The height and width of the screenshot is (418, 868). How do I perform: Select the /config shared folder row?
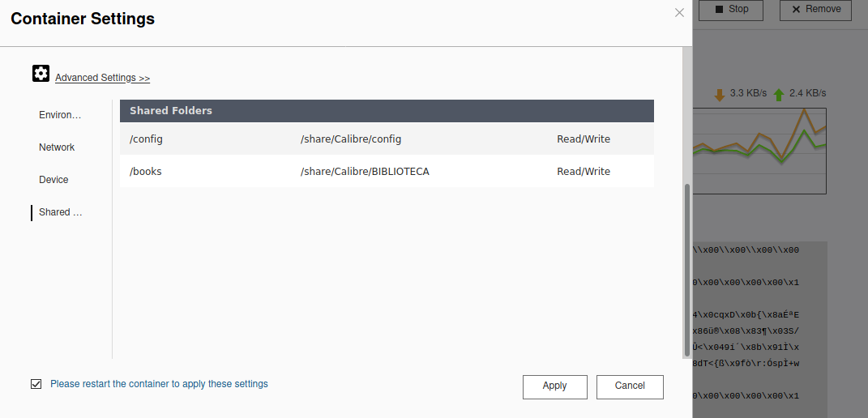[x=387, y=139]
